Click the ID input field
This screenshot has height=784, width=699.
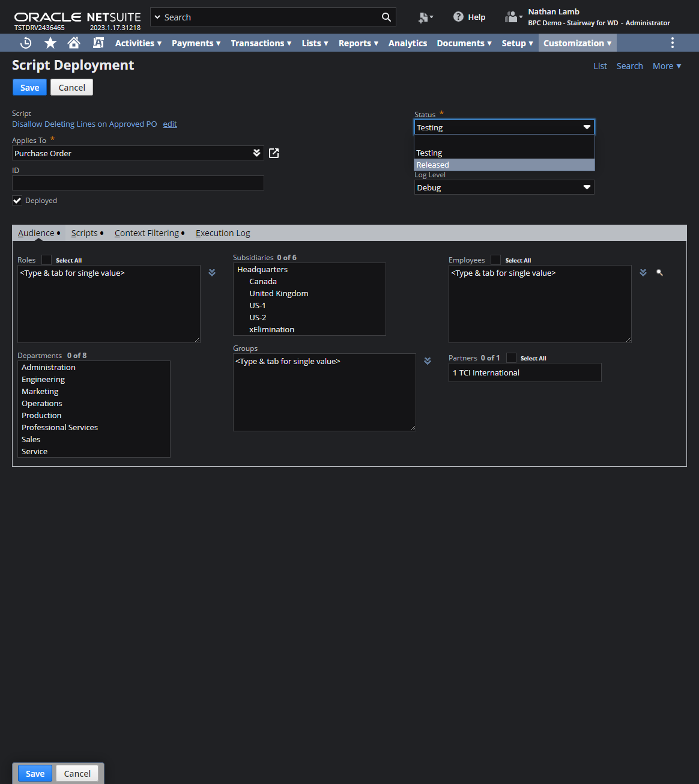[x=138, y=183]
